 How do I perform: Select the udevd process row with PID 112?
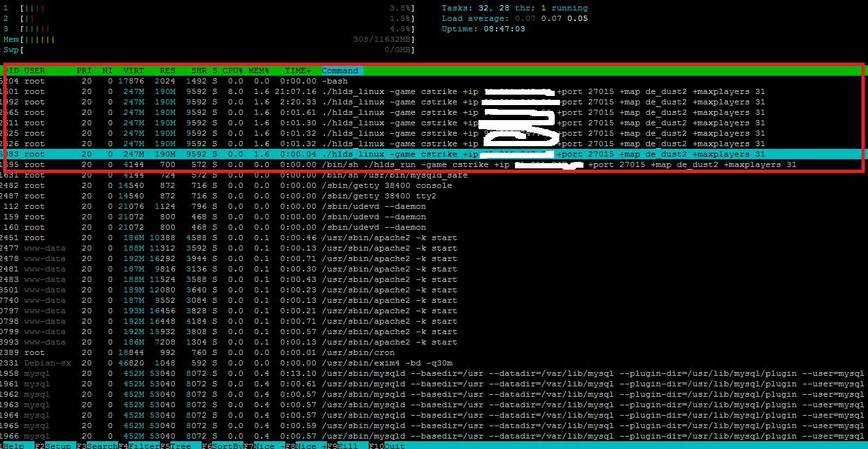point(434,206)
